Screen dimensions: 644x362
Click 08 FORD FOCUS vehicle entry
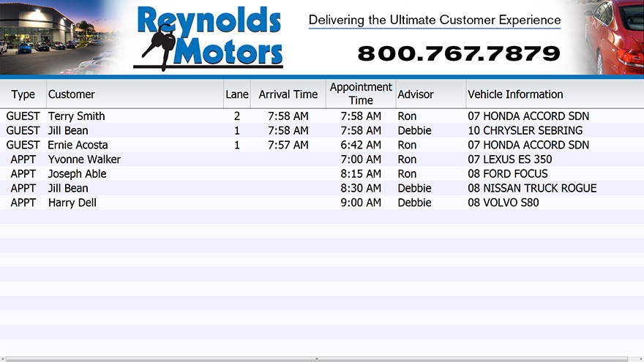tap(508, 173)
